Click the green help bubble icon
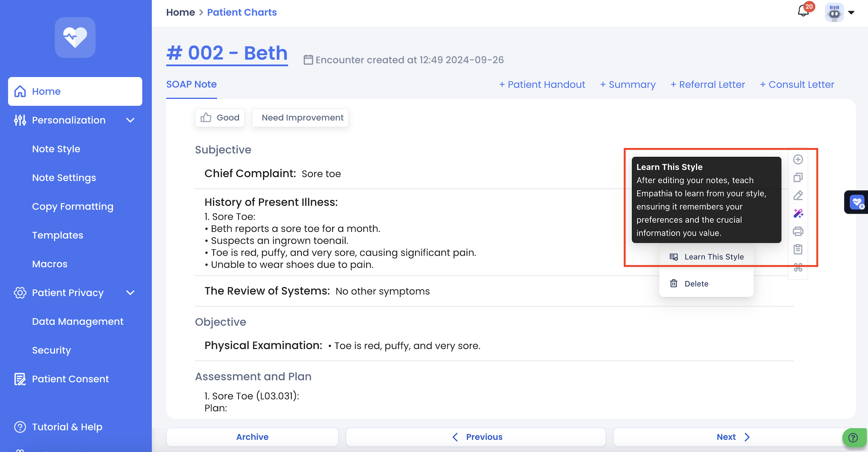The width and height of the screenshot is (868, 452). tap(853, 438)
